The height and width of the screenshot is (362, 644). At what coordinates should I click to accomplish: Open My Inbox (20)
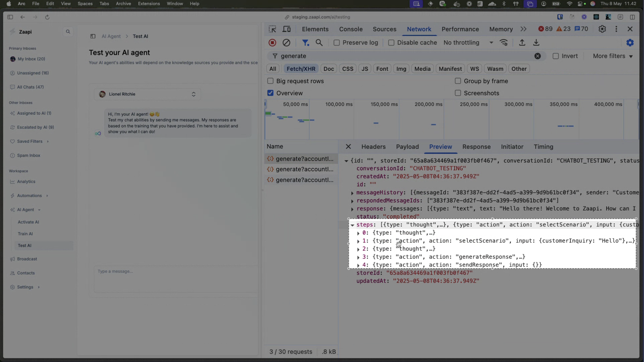coord(31,59)
